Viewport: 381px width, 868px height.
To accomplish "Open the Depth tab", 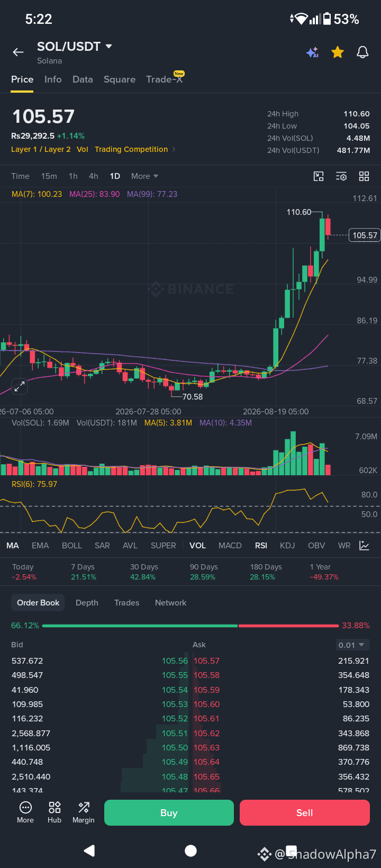I will (87, 603).
